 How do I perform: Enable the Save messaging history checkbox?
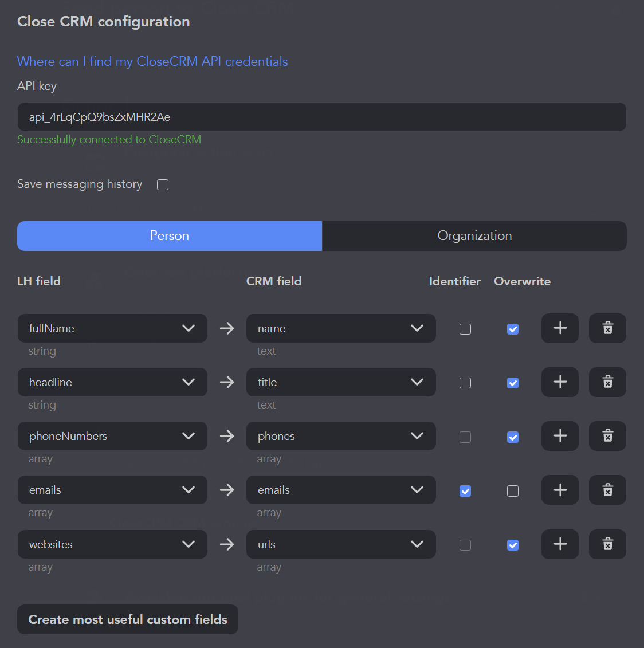[163, 184]
